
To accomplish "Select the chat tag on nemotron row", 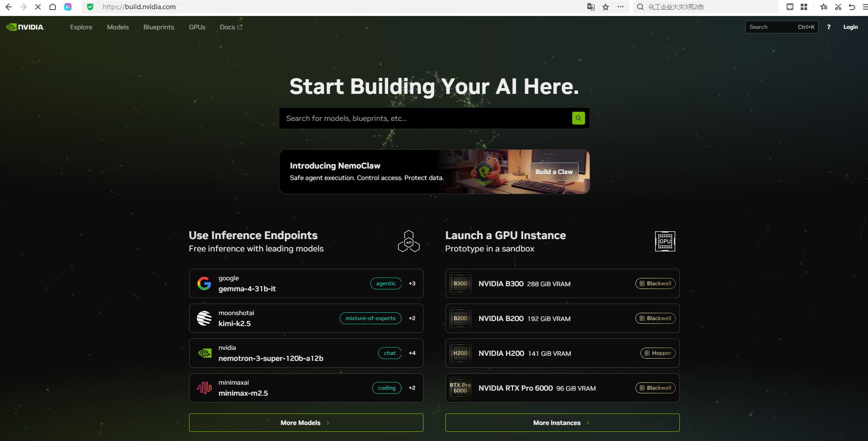I will click(x=390, y=353).
